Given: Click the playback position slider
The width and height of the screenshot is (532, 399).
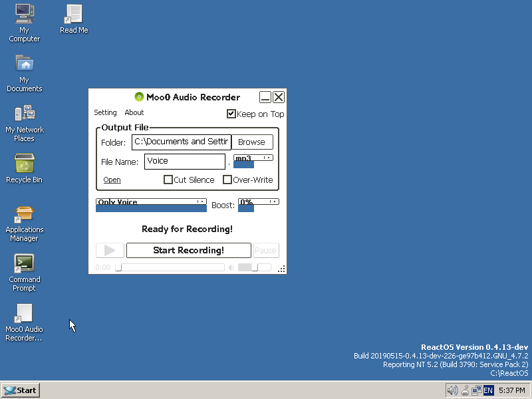Looking at the screenshot, I should click(x=170, y=268).
